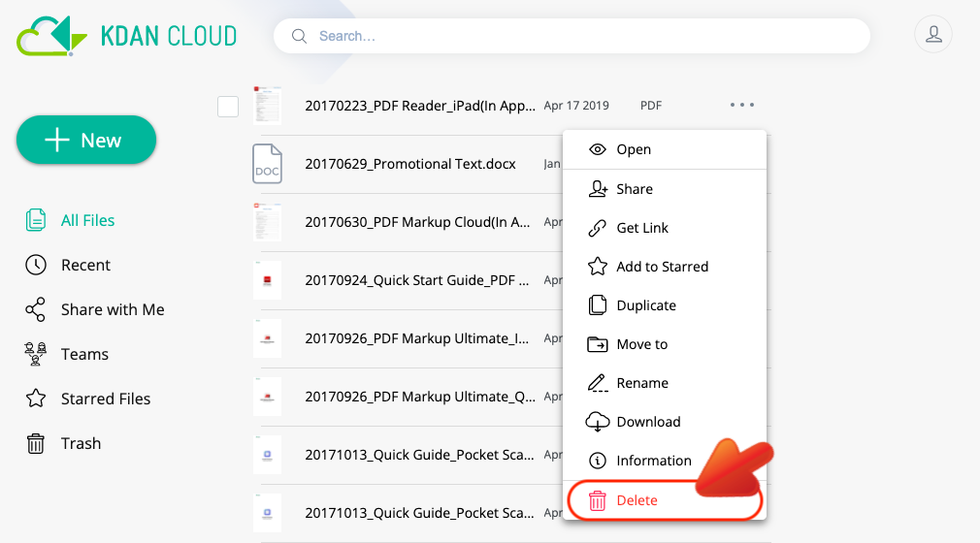Click the PDF file type label
This screenshot has height=543, width=980.
point(651,106)
